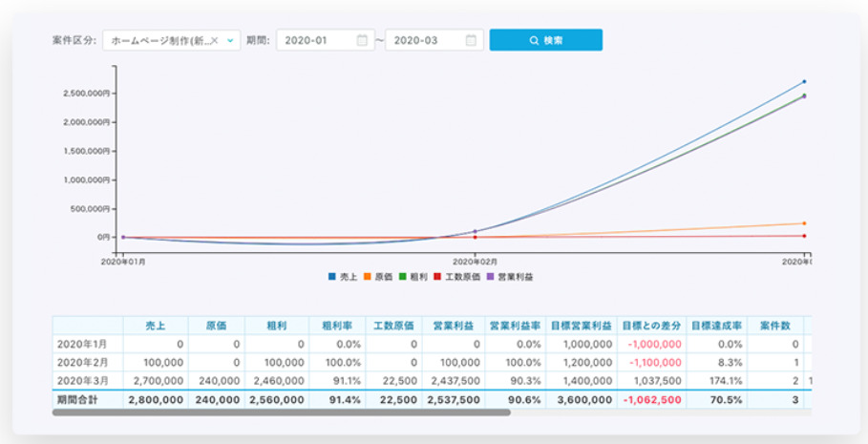Select the 粗利率 column header
This screenshot has height=444, width=868.
pyautogui.click(x=338, y=326)
